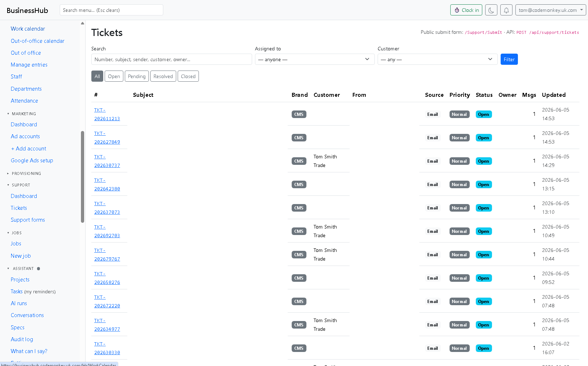The image size is (588, 366).
Task: Click the + Add account link
Action: (28, 149)
